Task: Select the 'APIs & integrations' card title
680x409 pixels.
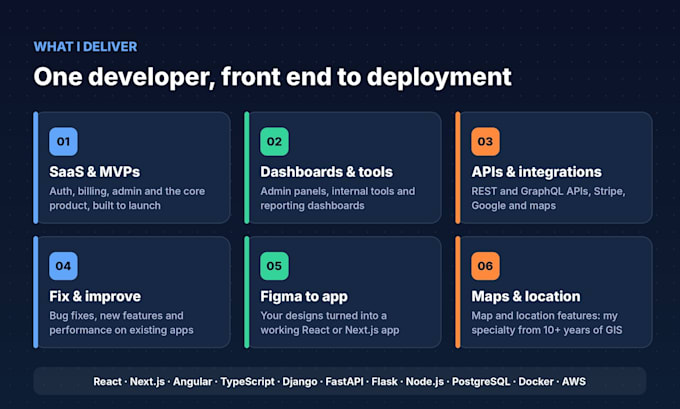Action: [536, 172]
